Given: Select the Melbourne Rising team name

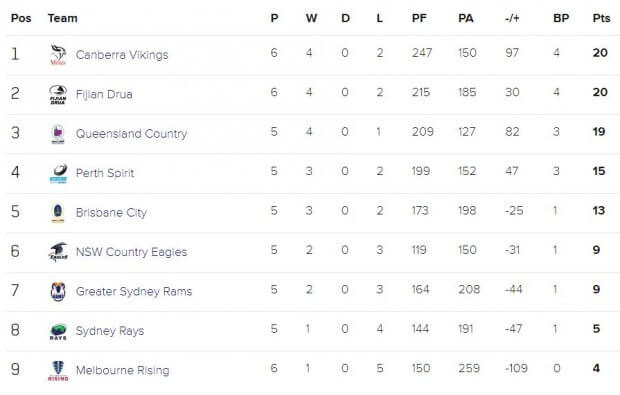Looking at the screenshot, I should coord(123,370).
